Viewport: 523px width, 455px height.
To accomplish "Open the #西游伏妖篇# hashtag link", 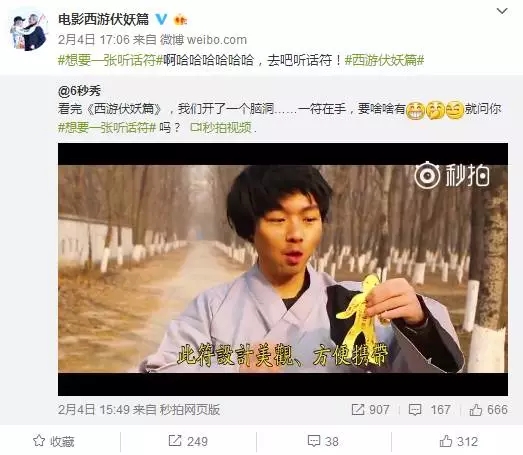I will [384, 60].
